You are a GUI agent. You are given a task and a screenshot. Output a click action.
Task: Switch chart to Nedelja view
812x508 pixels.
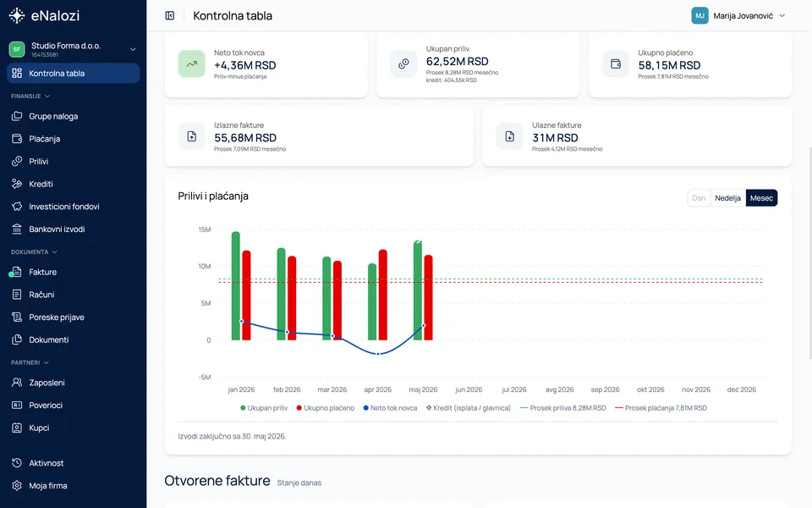coord(727,198)
